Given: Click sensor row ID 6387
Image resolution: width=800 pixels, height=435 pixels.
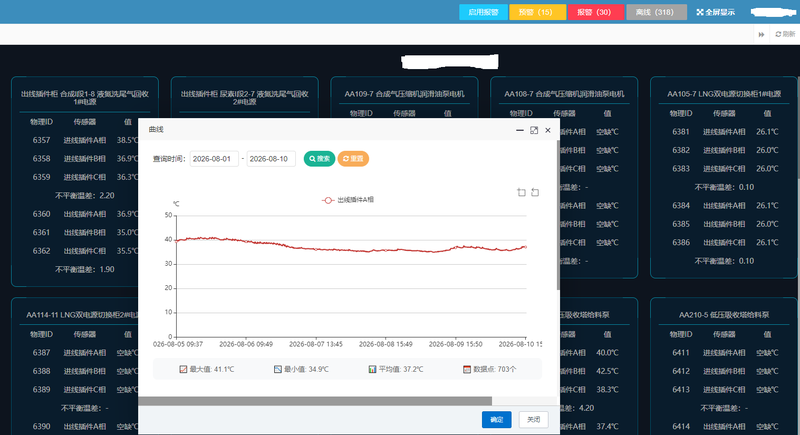Looking at the screenshot, I should (41, 352).
